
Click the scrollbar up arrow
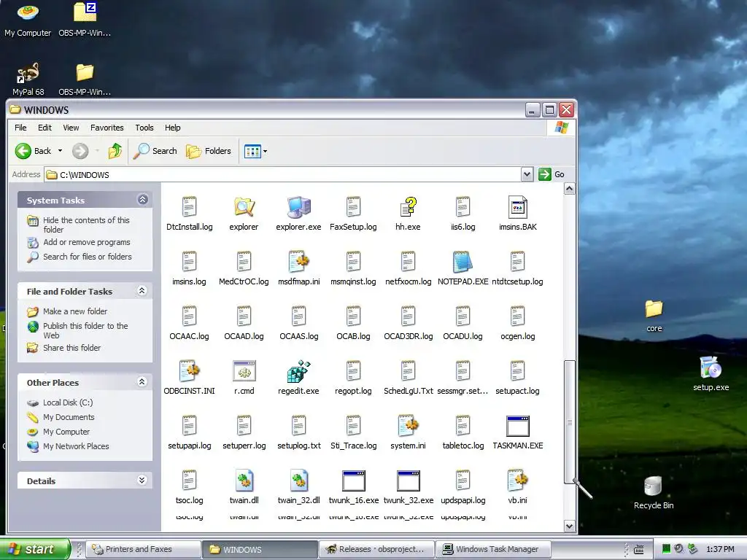click(x=569, y=189)
